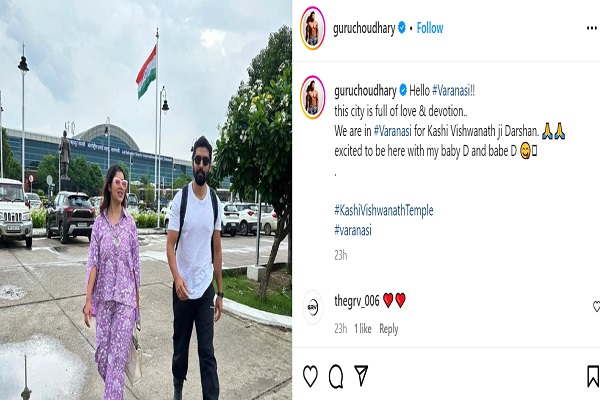Open comments using the speech bubble icon
This screenshot has width=600, height=400.
click(336, 376)
